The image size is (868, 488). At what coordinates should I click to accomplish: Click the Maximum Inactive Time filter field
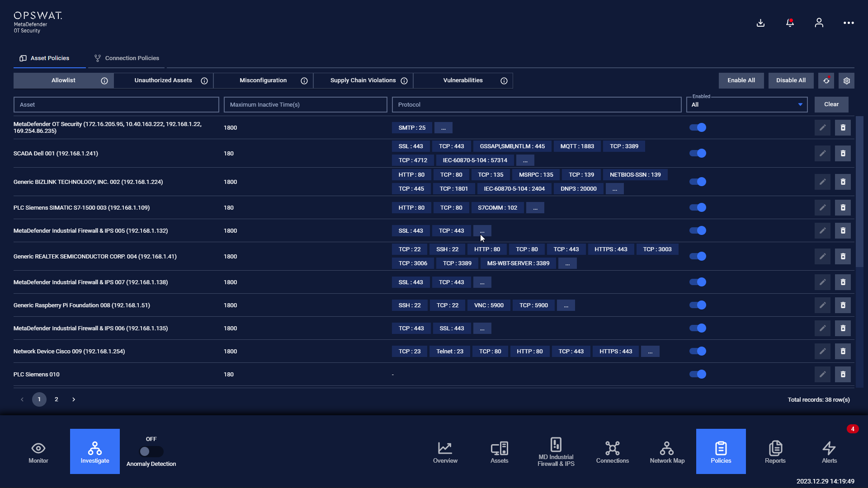[x=306, y=104]
